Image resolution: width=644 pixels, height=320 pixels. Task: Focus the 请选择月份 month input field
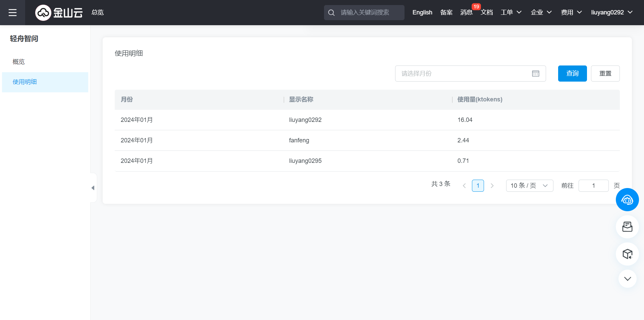(463, 74)
